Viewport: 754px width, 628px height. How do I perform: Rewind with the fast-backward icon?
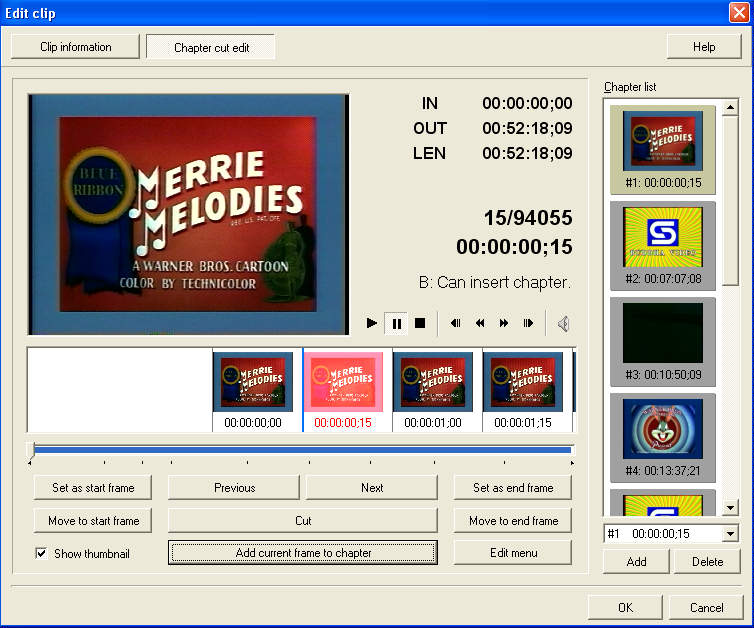click(x=479, y=323)
